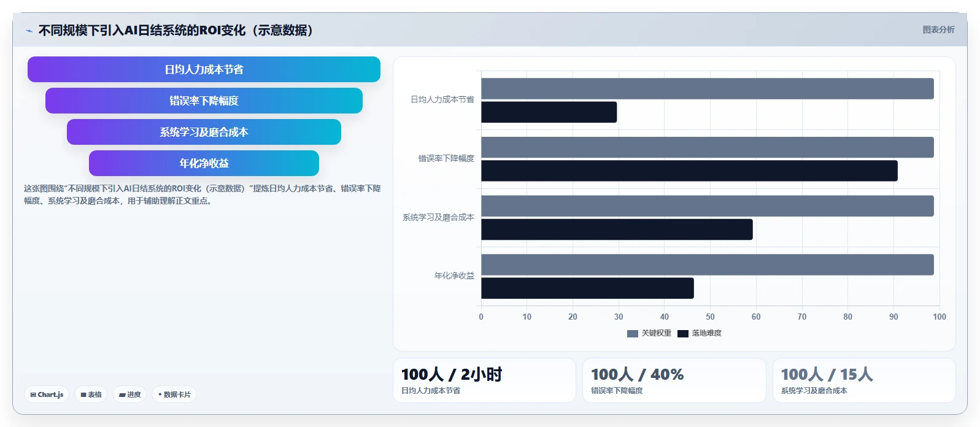Click the gray 关键权重 bar for 日均人力成本节省

pyautogui.click(x=708, y=88)
